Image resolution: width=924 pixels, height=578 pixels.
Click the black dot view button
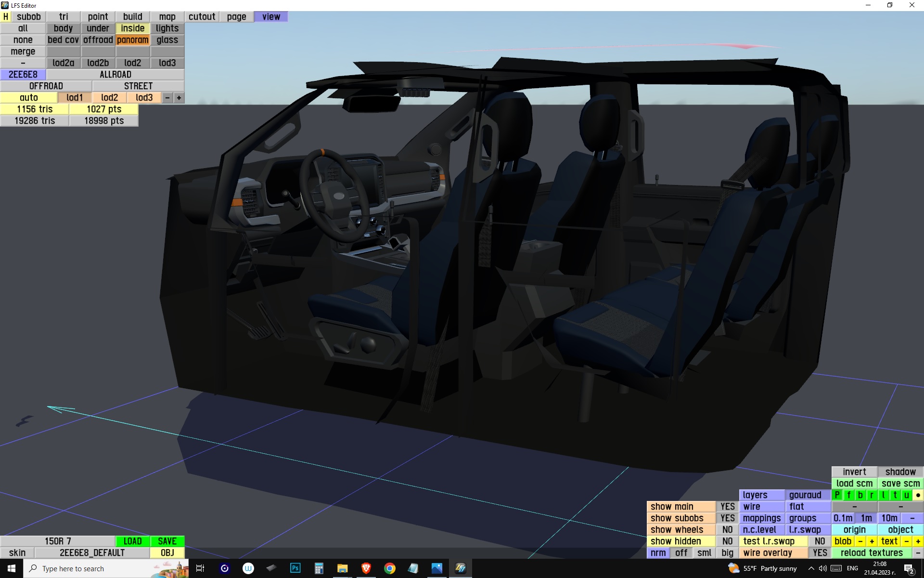click(x=918, y=495)
